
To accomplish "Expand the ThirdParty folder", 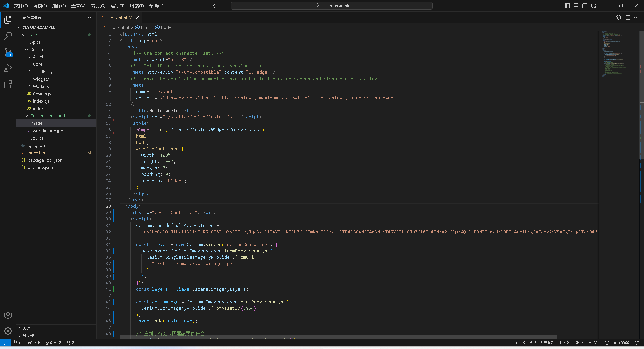I will [56, 71].
